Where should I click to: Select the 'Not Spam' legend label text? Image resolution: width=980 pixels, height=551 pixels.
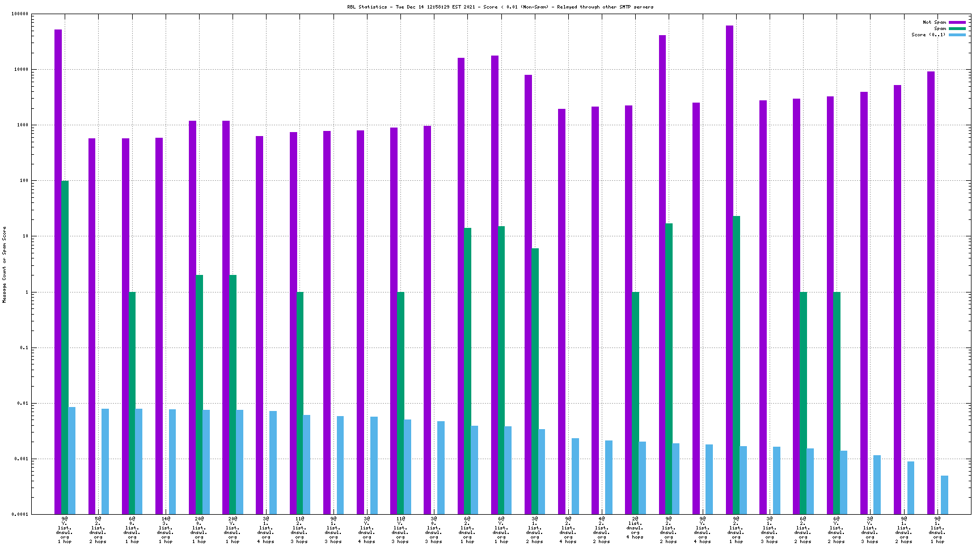pyautogui.click(x=934, y=22)
